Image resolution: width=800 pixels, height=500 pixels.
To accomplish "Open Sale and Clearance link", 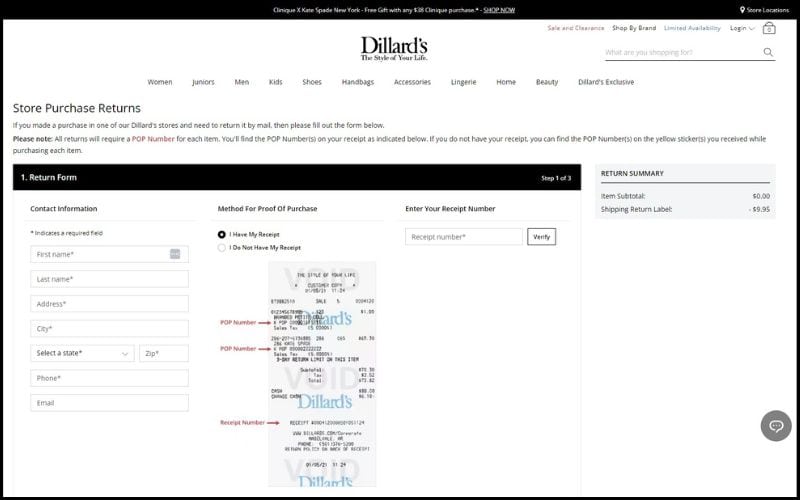I will pos(576,28).
